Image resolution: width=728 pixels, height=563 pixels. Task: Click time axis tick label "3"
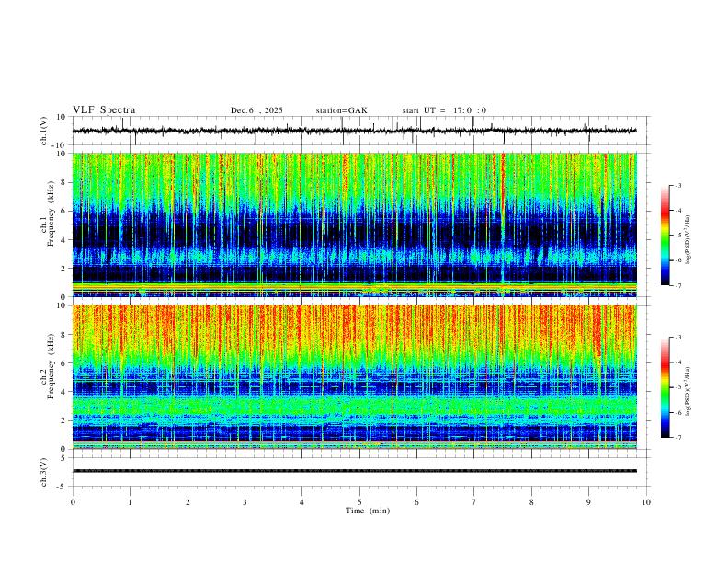(x=245, y=502)
